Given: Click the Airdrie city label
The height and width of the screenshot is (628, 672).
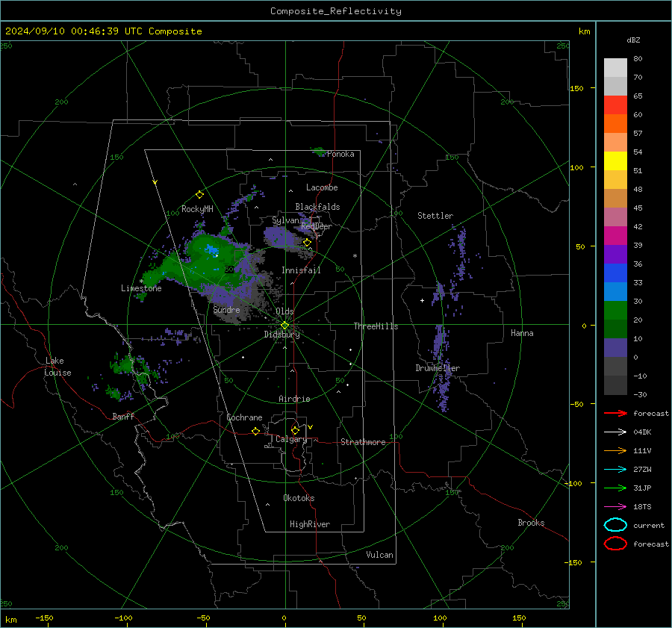Looking at the screenshot, I should 294,399.
